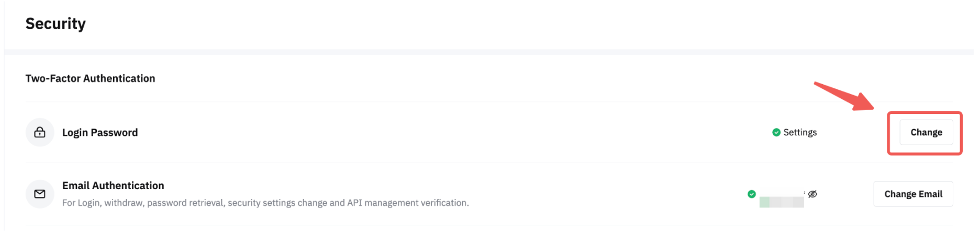Click the Security page heading
The width and height of the screenshot is (980, 233).
[x=55, y=24]
